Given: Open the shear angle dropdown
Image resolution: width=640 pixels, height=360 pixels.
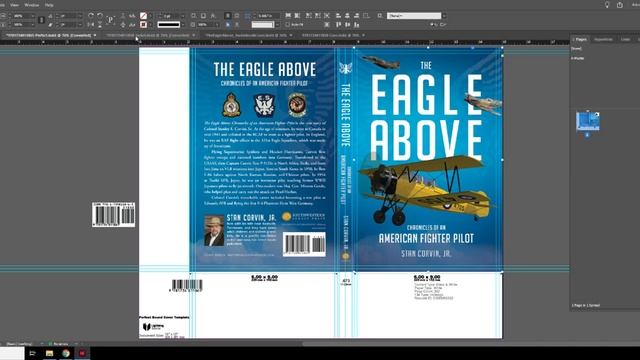Looking at the screenshot, I should (80, 24).
